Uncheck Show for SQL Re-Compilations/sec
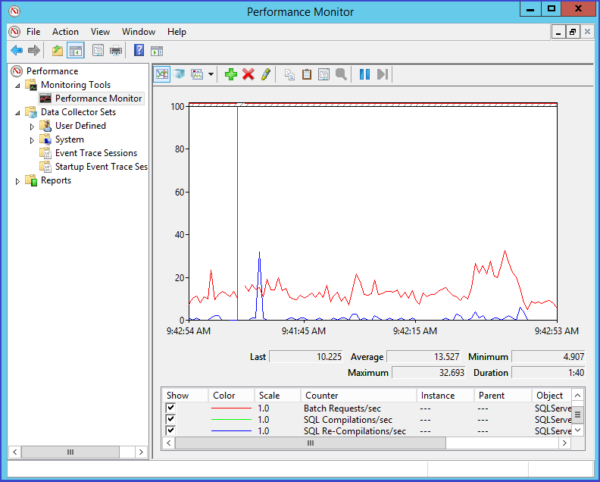600x482 pixels. tap(170, 430)
